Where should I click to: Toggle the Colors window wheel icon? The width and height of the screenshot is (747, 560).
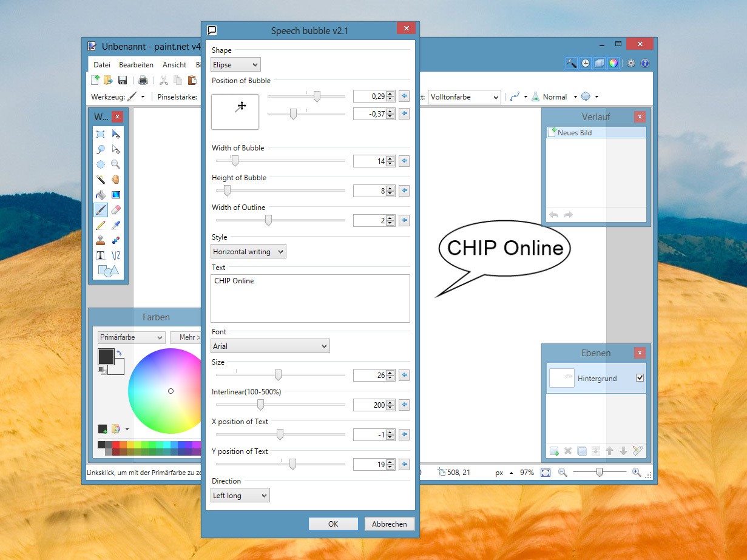point(613,63)
